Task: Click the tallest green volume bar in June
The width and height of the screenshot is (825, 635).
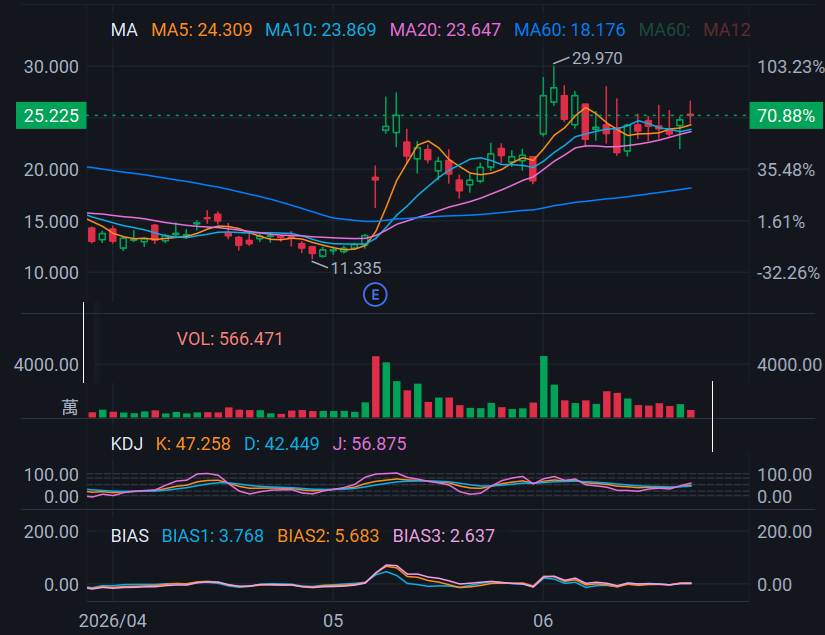Action: (544, 387)
